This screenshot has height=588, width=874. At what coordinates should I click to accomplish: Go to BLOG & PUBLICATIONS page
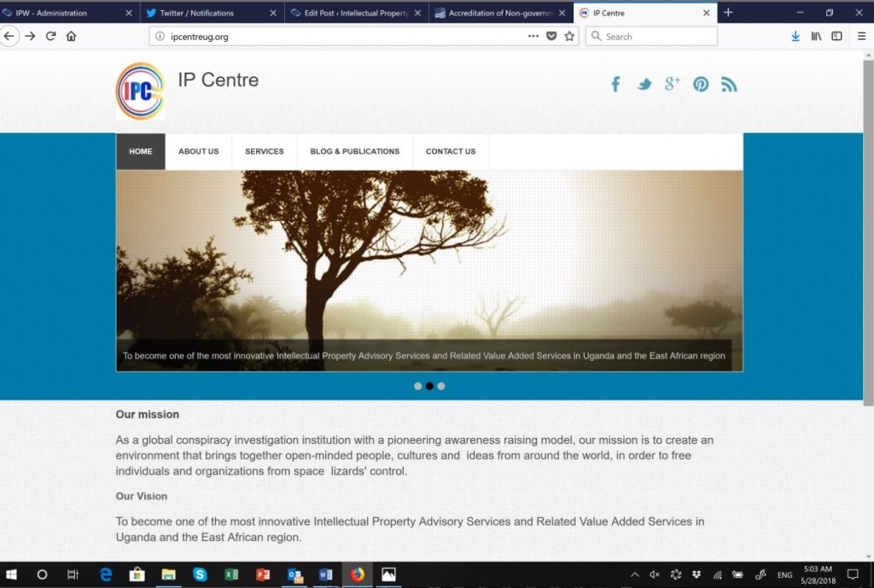[354, 152]
